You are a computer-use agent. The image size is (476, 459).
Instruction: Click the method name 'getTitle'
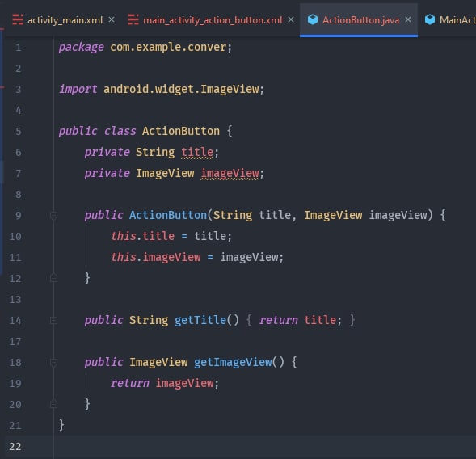pyautogui.click(x=200, y=320)
